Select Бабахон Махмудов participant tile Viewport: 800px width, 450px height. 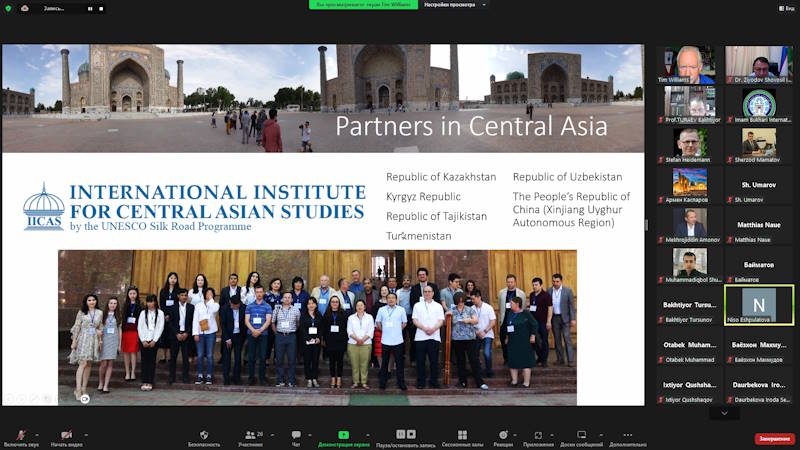(x=759, y=345)
